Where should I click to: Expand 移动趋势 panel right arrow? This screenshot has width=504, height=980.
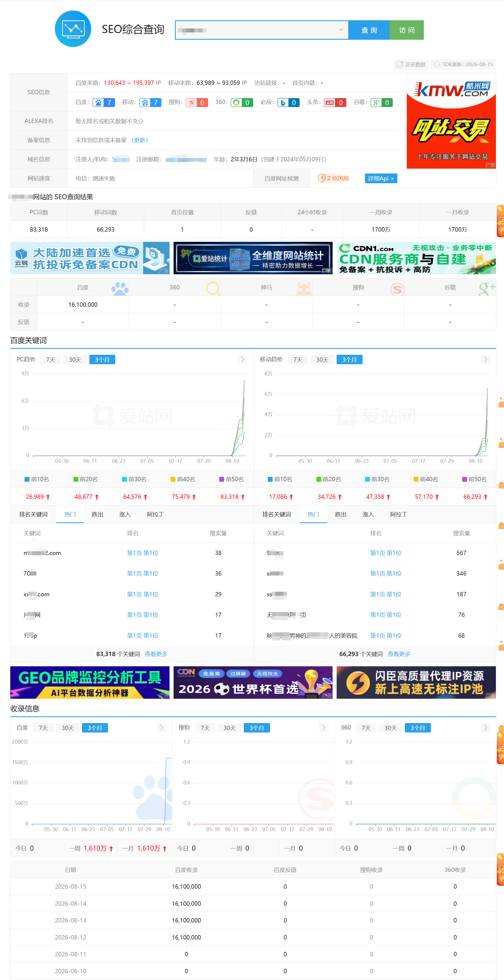point(485,360)
